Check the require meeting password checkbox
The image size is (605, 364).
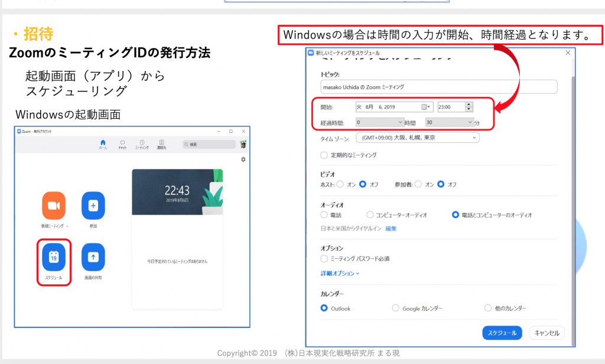coord(324,259)
